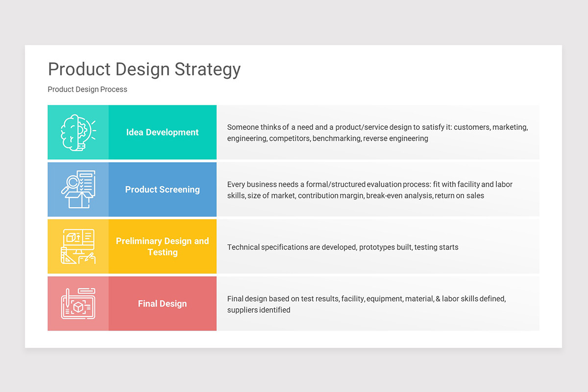Click the technical specifications description text

(x=343, y=247)
